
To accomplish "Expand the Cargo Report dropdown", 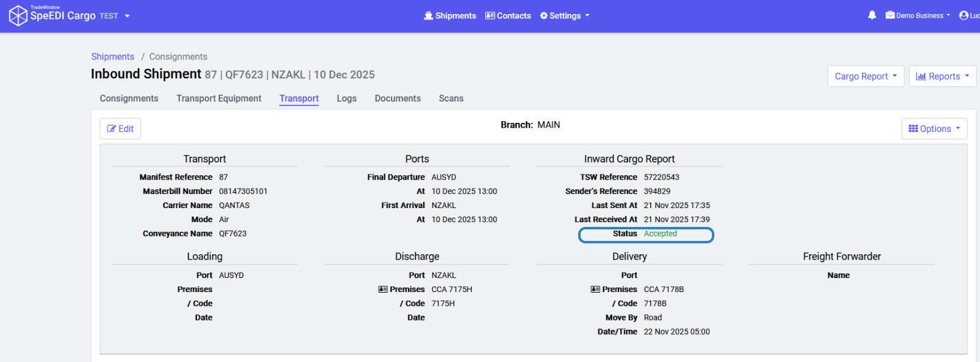I will [865, 76].
